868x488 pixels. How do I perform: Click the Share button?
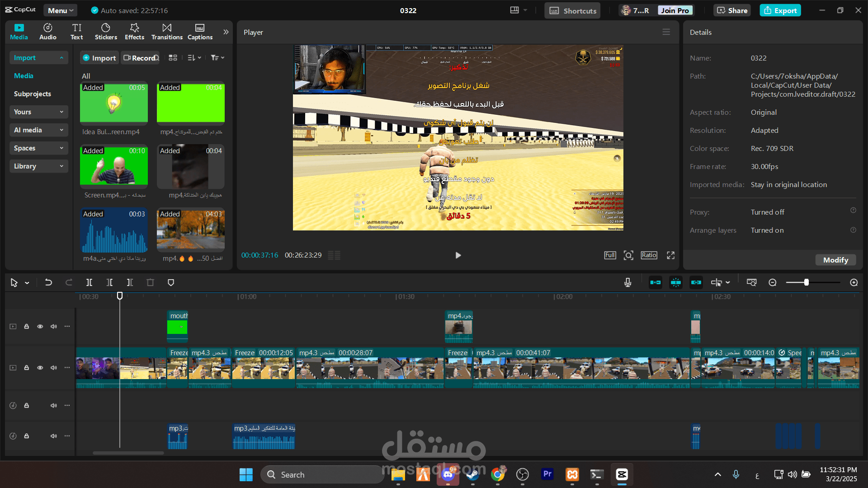[732, 10]
